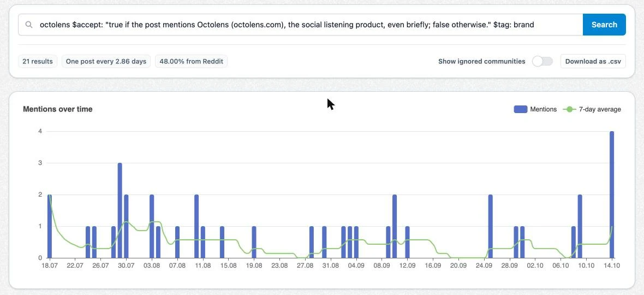Click the 15.08 x-axis label
This screenshot has height=295, width=644.
click(x=228, y=266)
